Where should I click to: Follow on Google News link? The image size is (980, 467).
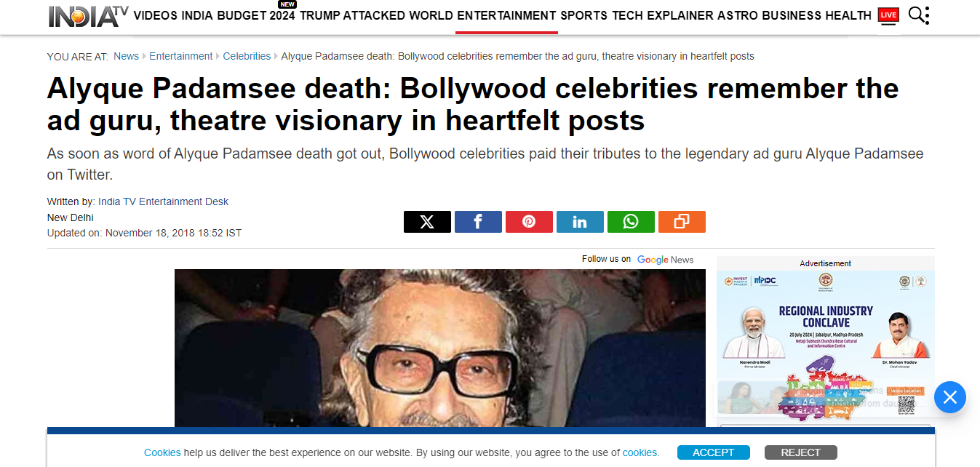[x=638, y=259]
